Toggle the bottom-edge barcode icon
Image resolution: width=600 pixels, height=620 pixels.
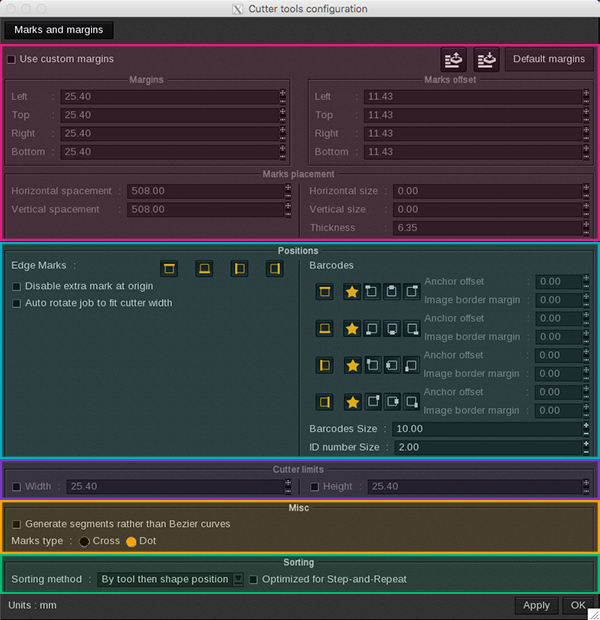point(324,329)
